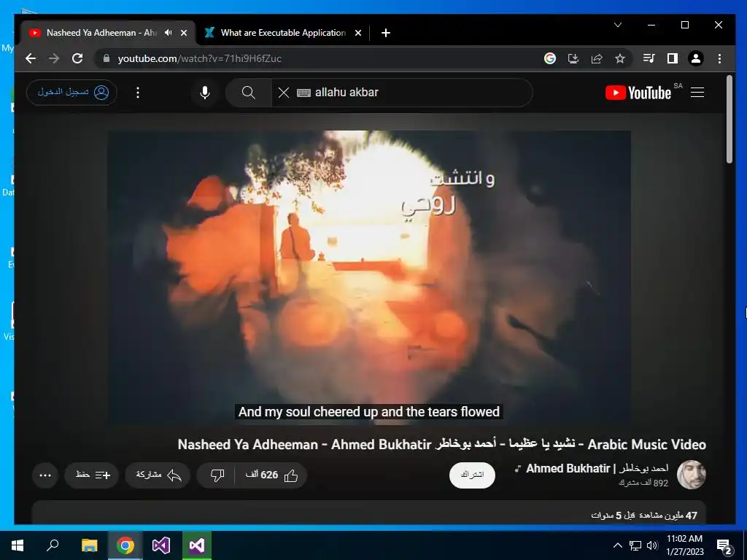Open Windows taskbar search
Image resolution: width=747 pixels, height=560 pixels.
(x=53, y=545)
